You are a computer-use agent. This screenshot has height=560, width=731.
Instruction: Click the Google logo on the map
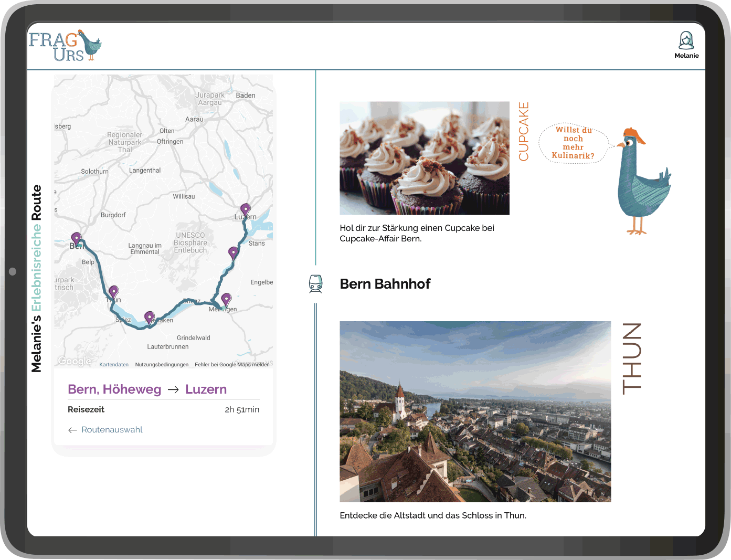point(75,361)
